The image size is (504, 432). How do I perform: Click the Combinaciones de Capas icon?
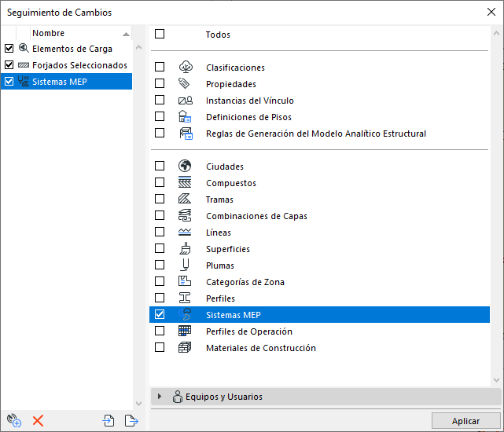185,215
